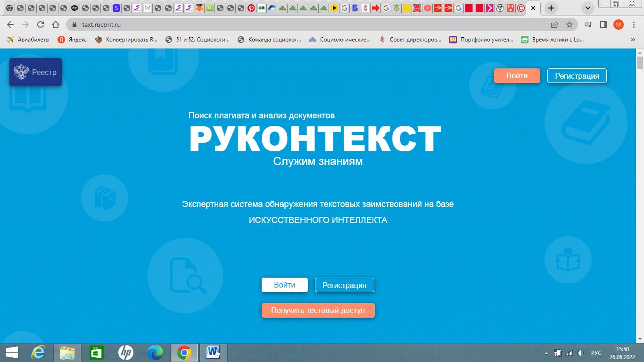Click the orange Войти button
Viewport: 644px width, 362px height.
[517, 75]
